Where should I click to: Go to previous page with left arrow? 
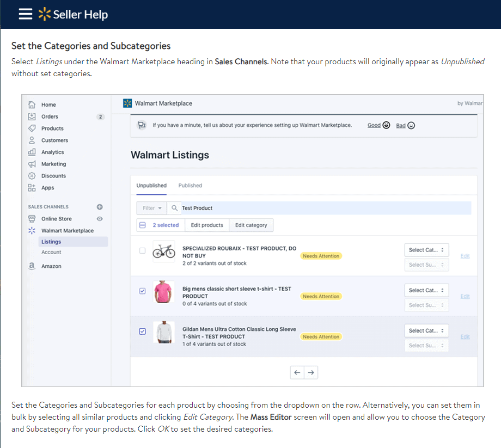[297, 372]
